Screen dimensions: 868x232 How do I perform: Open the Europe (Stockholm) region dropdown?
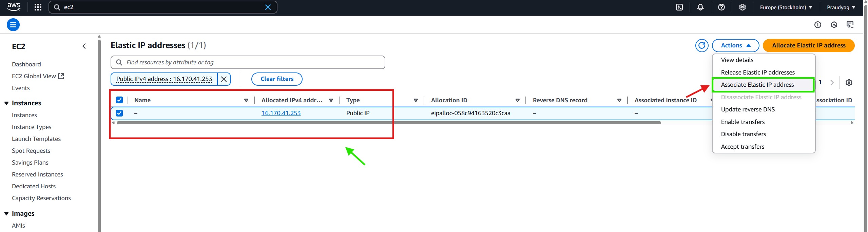[786, 7]
